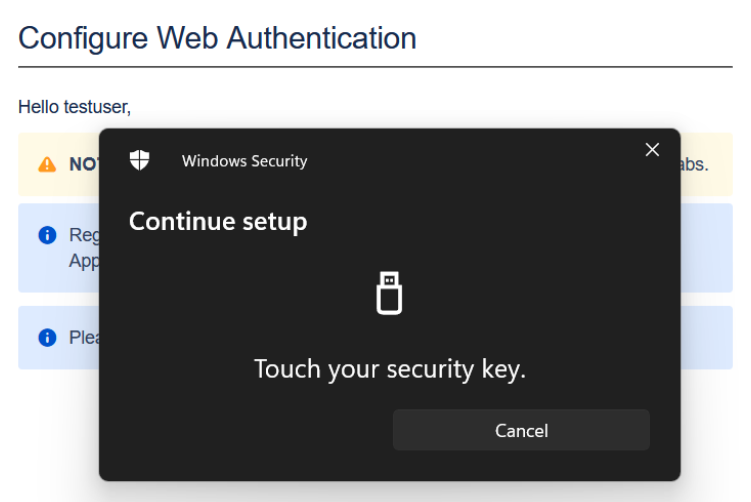Click the "App" text in the blue box
This screenshot has height=502, width=751.
coord(83,260)
